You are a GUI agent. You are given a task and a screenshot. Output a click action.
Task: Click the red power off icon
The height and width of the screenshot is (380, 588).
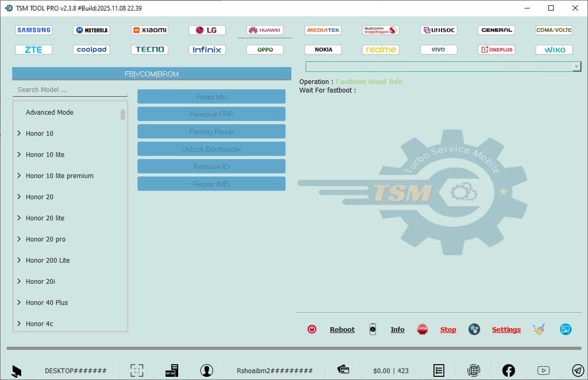[x=312, y=329]
